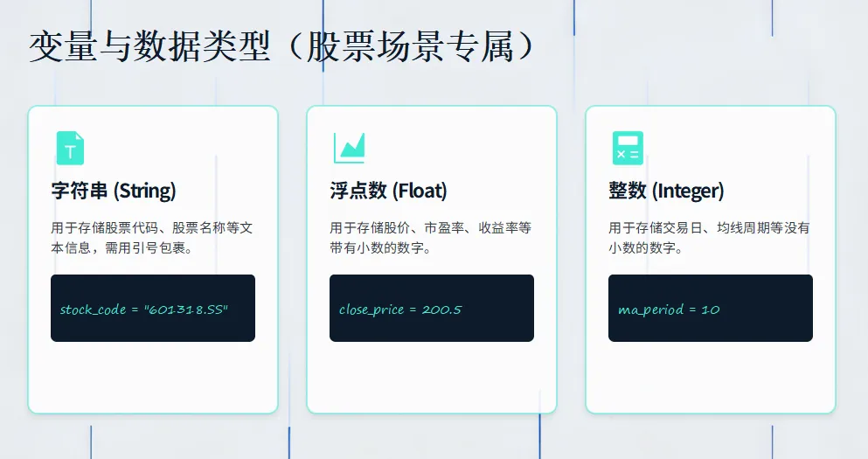Image resolution: width=868 pixels, height=459 pixels.
Task: Click the blank lower area of Float card
Action: tap(432, 377)
